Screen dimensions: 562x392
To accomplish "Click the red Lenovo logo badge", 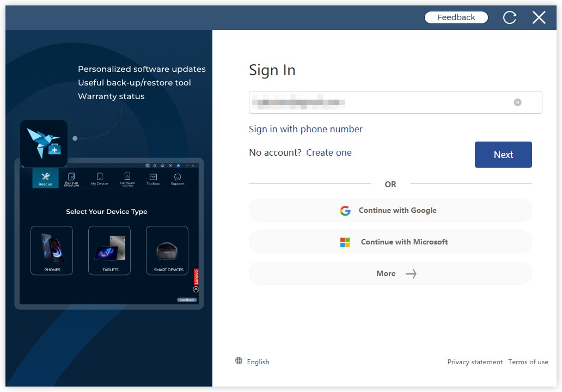I will (196, 277).
